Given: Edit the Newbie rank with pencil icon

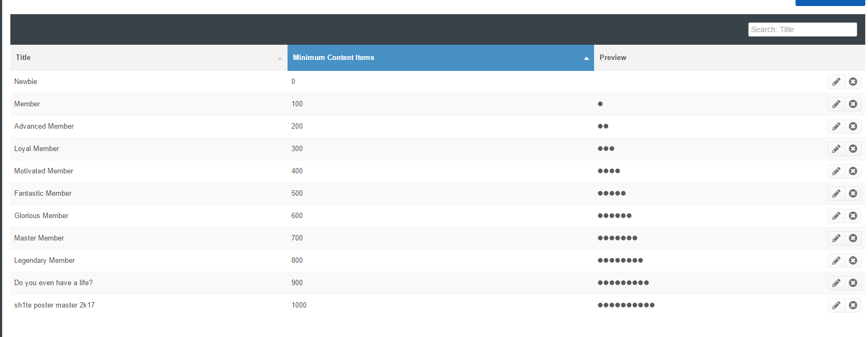Looking at the screenshot, I should 836,82.
